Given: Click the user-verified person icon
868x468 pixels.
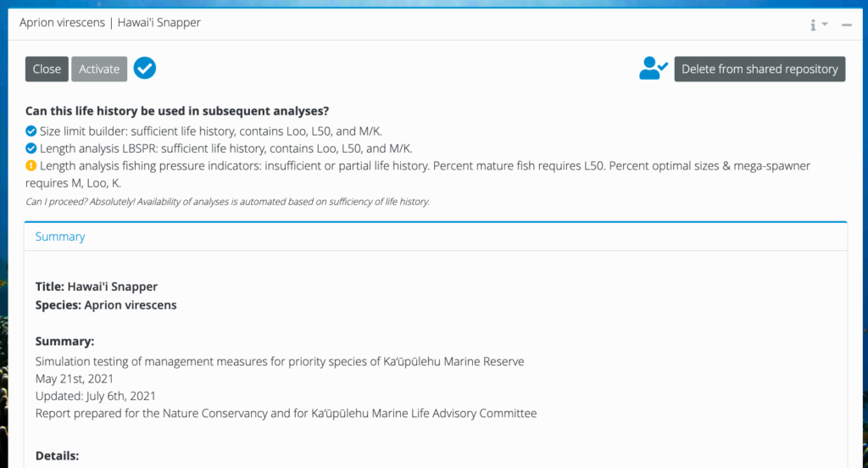Looking at the screenshot, I should (x=654, y=69).
